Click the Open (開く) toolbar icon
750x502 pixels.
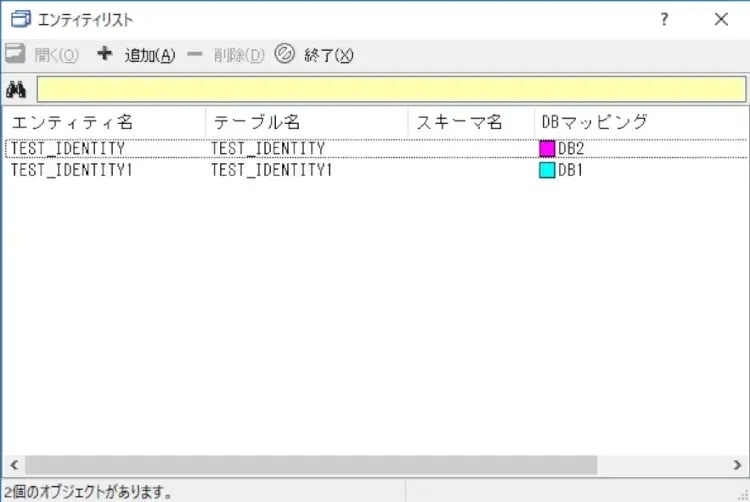[15, 54]
